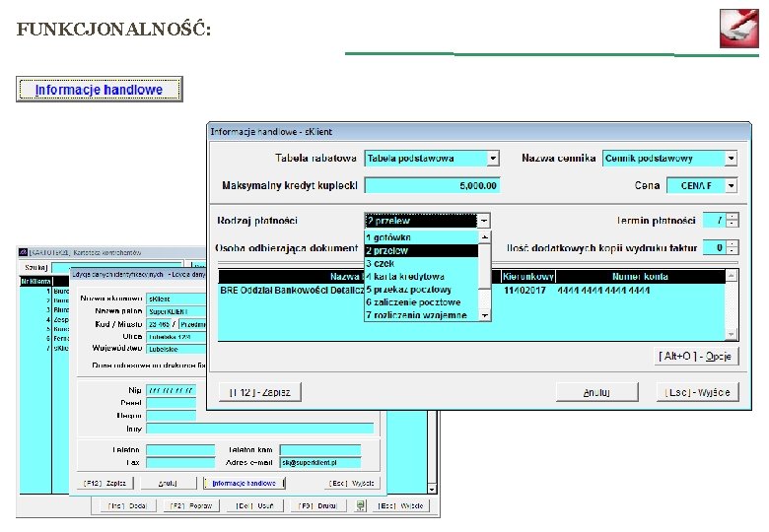Screen dimensions: 769x532
Task: Click the bank code 11402017 cell
Action: (524, 290)
